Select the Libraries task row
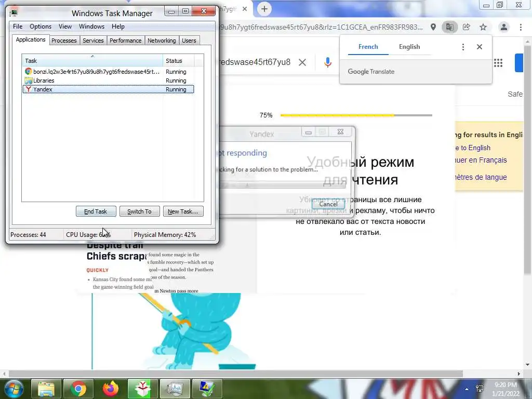Image resolution: width=532 pixels, height=399 pixels. point(108,81)
